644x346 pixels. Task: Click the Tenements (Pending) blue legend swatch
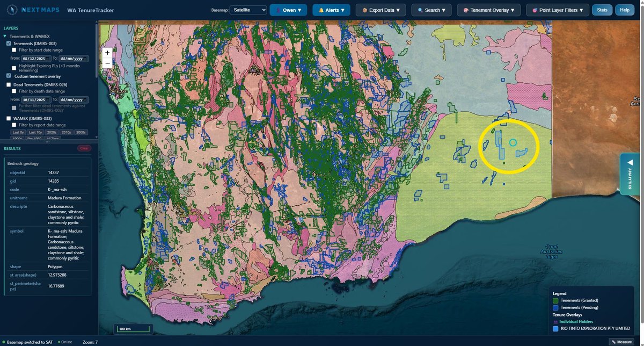(x=556, y=308)
